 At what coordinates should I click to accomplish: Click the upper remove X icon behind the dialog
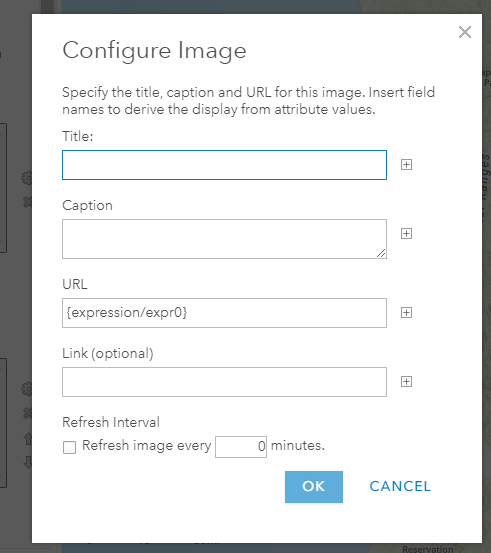coord(27,202)
